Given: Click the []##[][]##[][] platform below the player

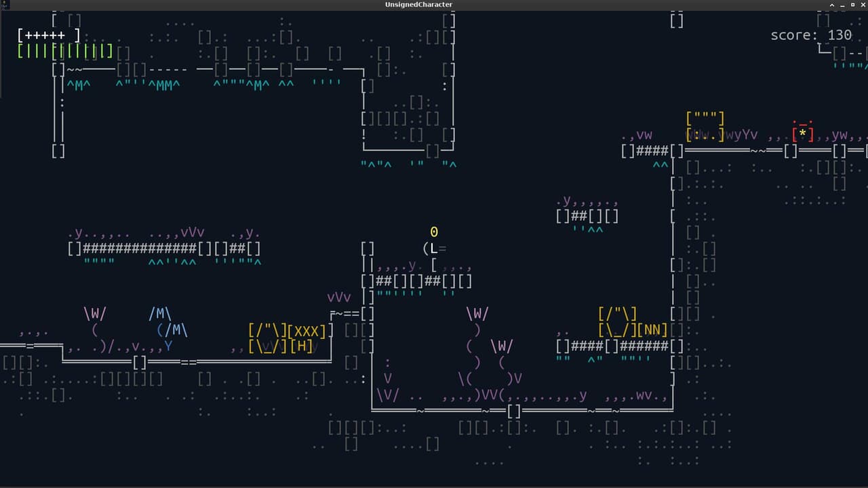Looking at the screenshot, I should 417,281.
